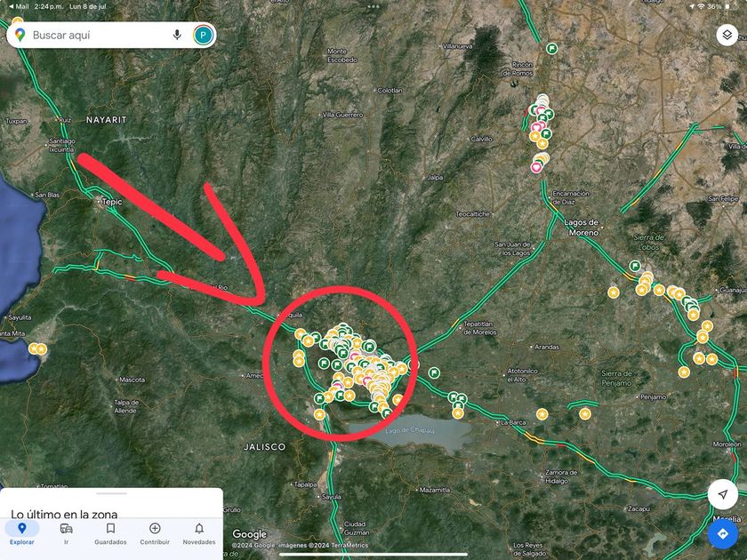Screen dimensions: 747x560
Task: Select the Encarnación de Díaz label
Action: (x=570, y=197)
